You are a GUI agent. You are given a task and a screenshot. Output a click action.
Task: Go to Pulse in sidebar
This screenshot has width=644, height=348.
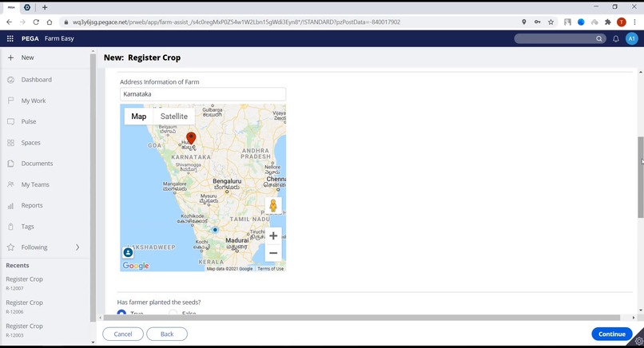click(29, 121)
